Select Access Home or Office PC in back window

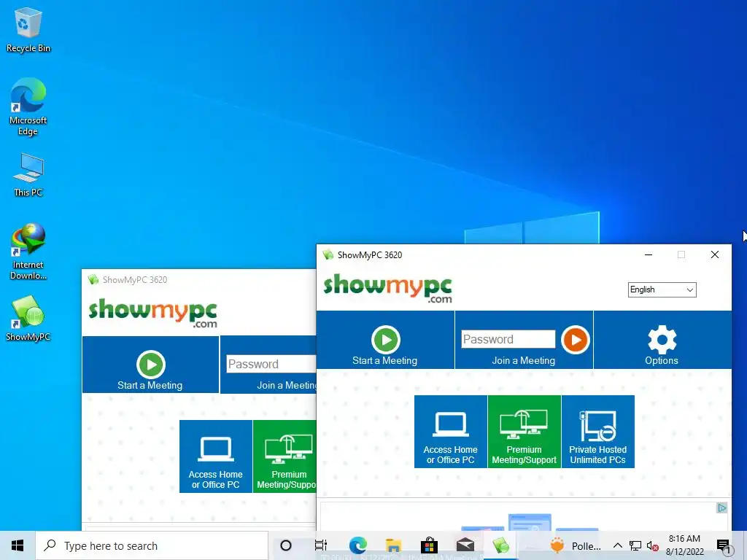tap(216, 456)
